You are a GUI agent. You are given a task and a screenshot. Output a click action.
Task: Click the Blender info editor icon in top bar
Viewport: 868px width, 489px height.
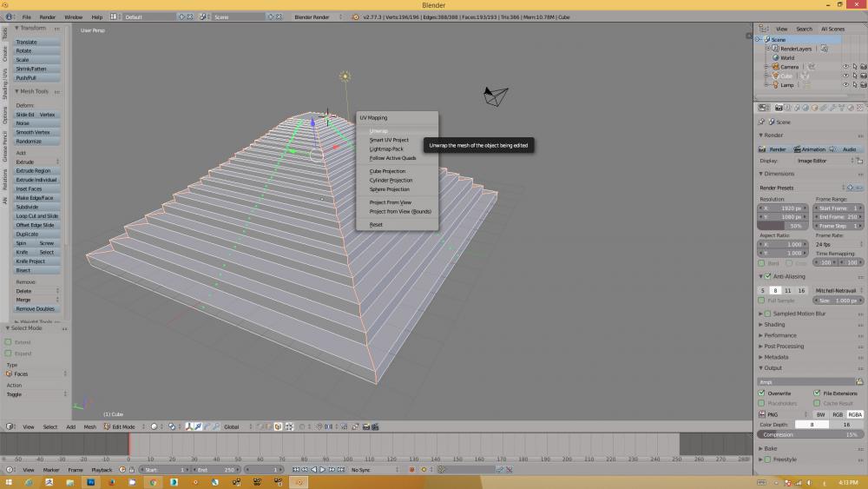10,17
